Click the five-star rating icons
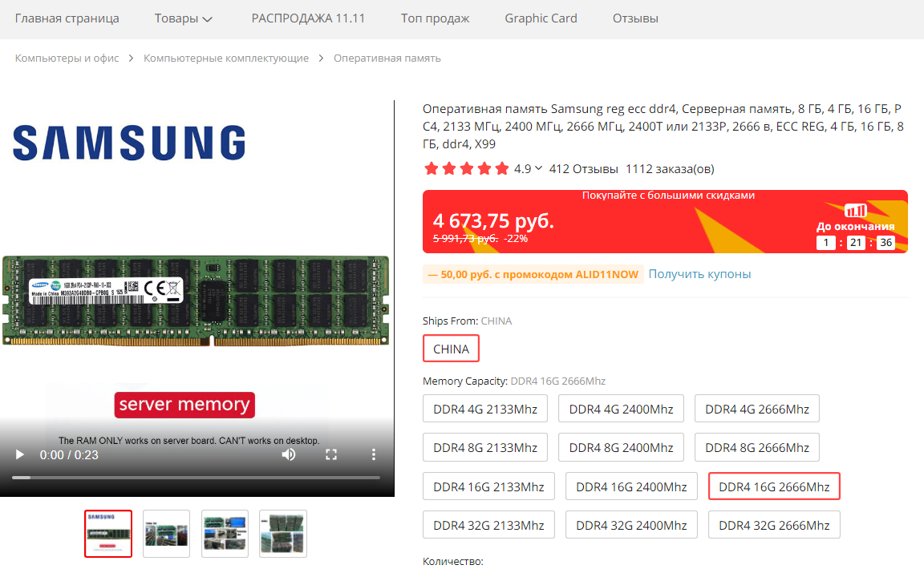This screenshot has width=924, height=569. tap(466, 169)
